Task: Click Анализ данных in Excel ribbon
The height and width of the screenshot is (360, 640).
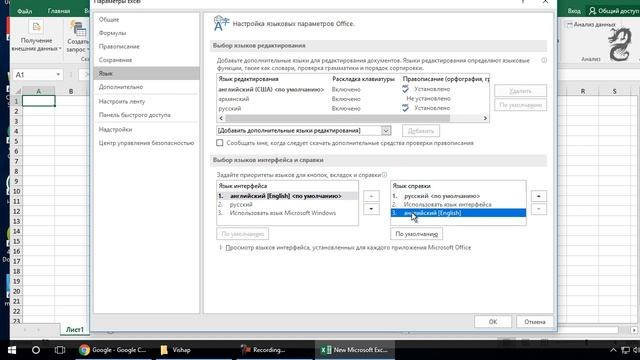Action: coord(591,24)
